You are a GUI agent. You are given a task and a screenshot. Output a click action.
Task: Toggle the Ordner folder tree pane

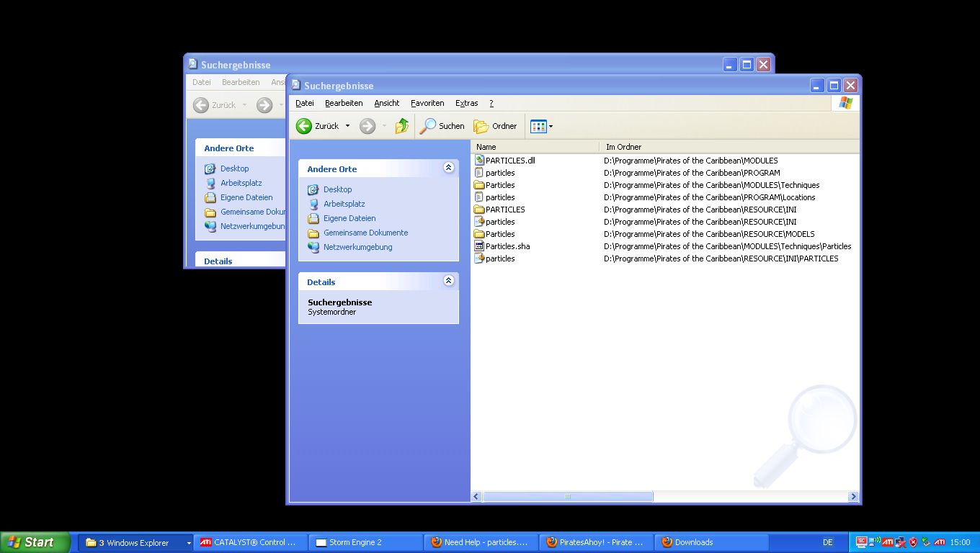495,126
